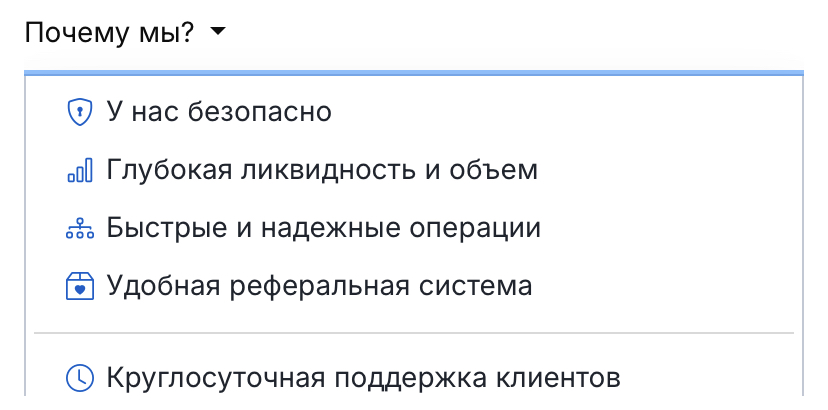828x410 pixels.
Task: Collapse the menu using the triangle arrow
Action: 217,33
